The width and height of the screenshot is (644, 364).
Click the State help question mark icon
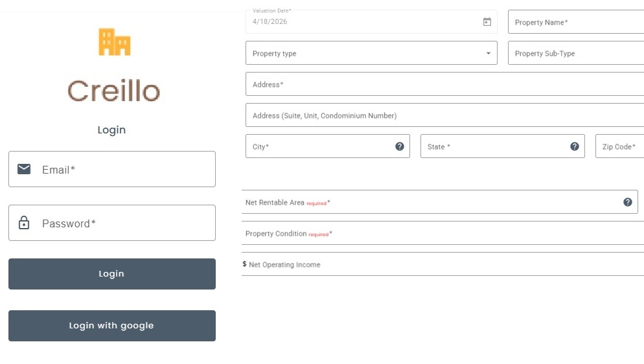coord(575,146)
